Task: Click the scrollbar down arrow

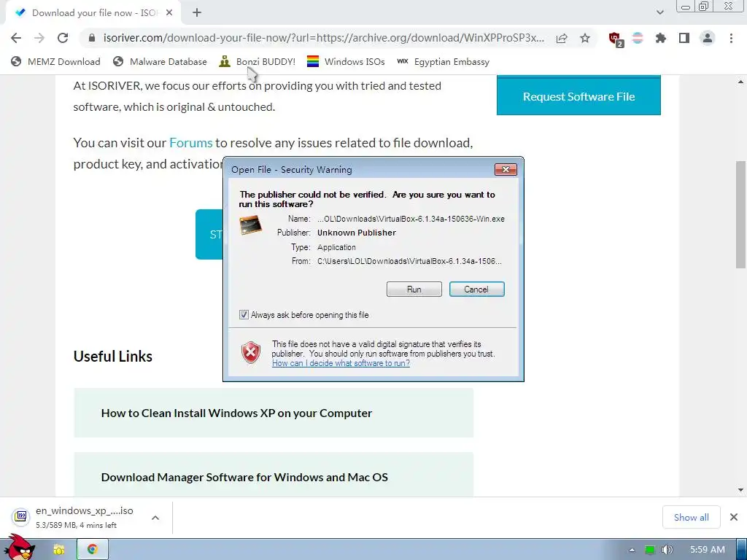Action: tap(741, 489)
